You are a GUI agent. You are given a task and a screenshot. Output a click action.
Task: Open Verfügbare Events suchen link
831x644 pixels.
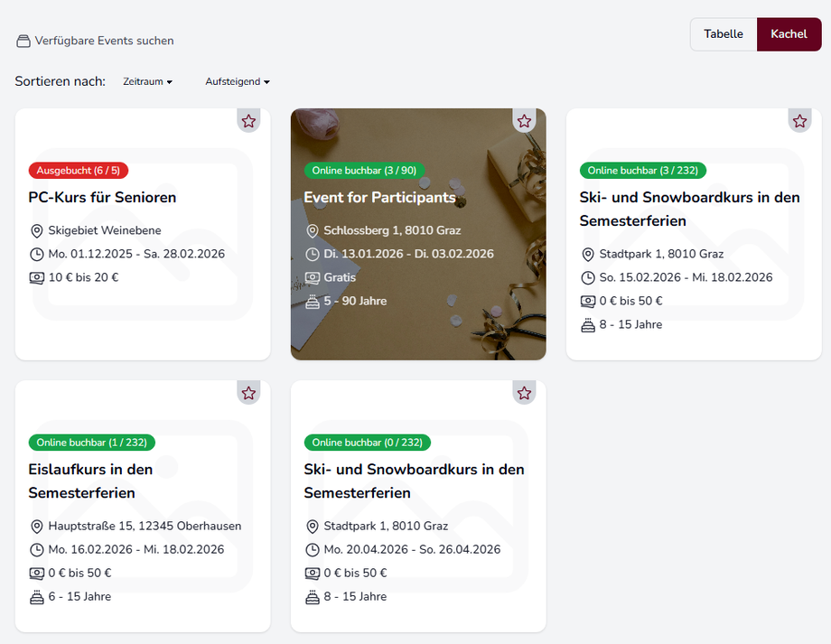click(104, 42)
